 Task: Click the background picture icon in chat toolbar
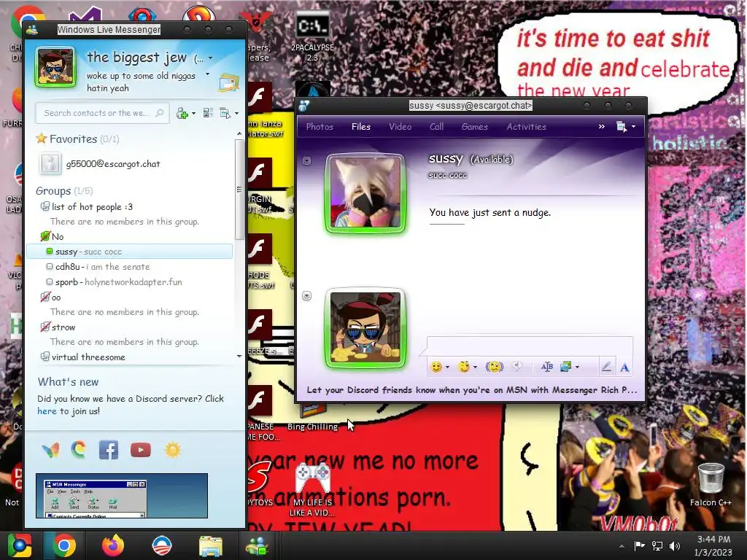565,366
